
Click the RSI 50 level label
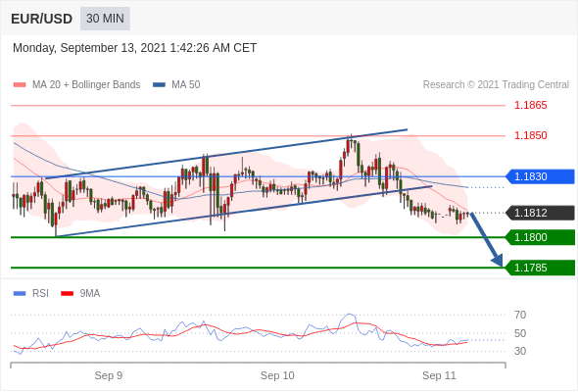(x=520, y=333)
